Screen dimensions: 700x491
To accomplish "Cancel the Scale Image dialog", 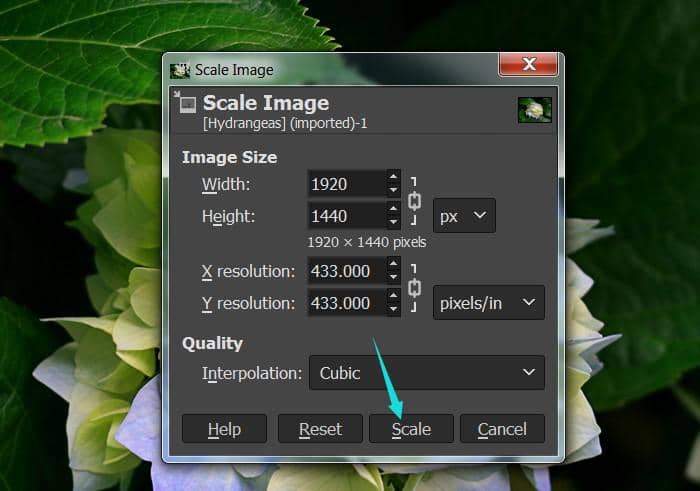I will [502, 429].
